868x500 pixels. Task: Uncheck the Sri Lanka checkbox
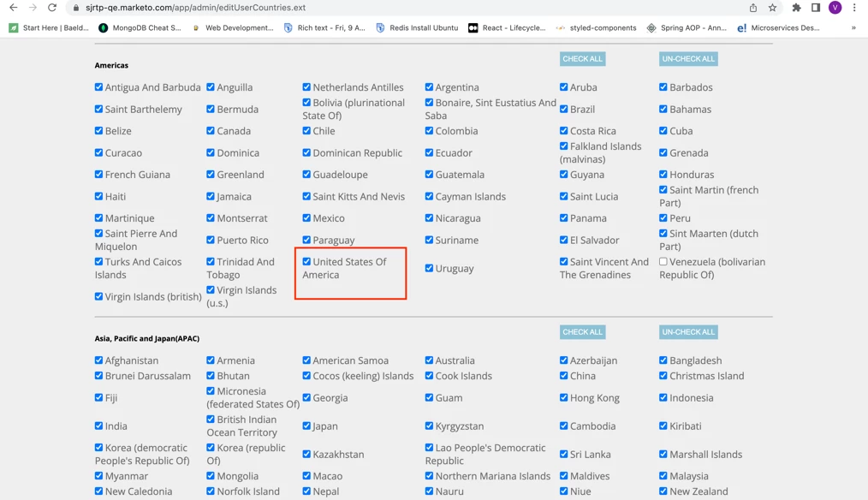(563, 454)
